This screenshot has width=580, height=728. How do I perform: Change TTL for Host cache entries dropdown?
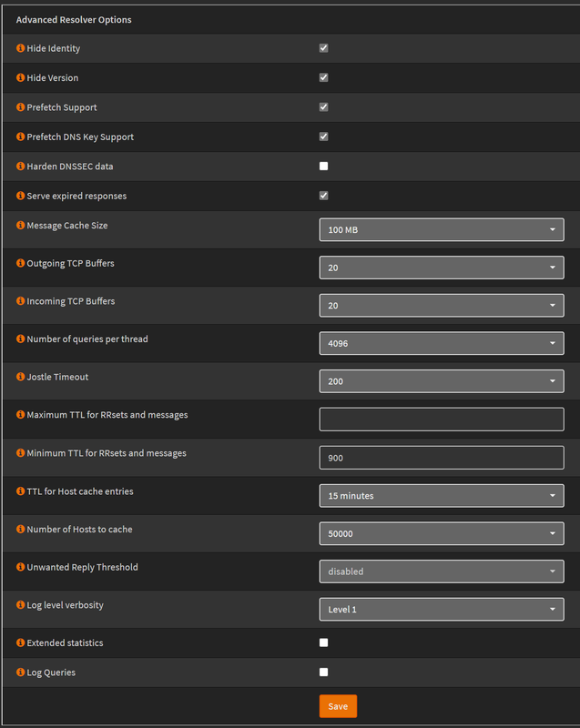[x=442, y=495]
